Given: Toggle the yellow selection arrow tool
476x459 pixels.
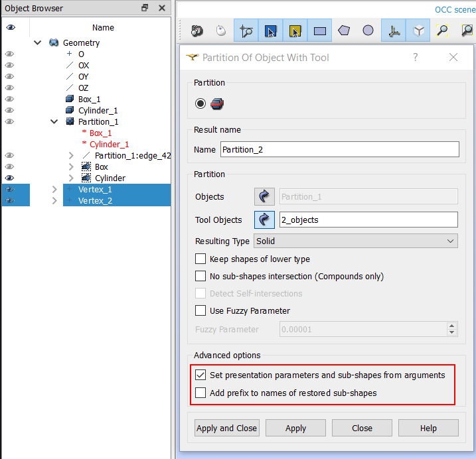Looking at the screenshot, I should 295,31.
